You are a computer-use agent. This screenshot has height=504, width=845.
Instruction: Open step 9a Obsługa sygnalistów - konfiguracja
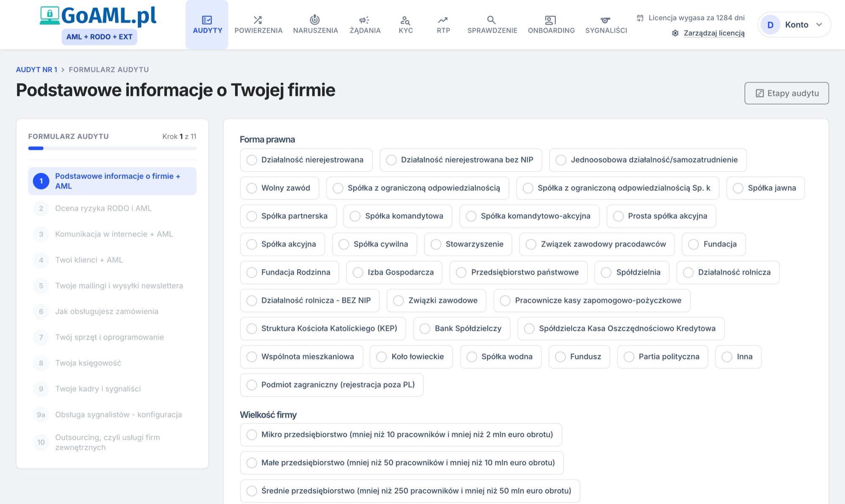[112, 415]
